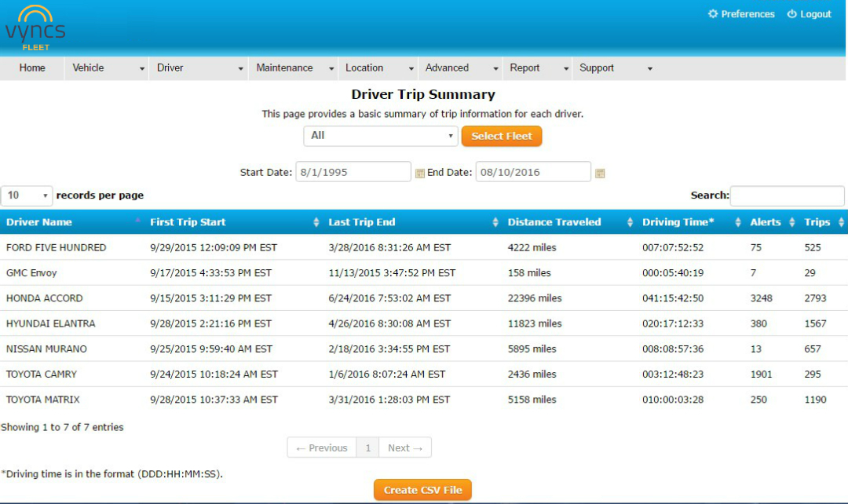Image resolution: width=848 pixels, height=504 pixels.
Task: Open the records per page dropdown
Action: pos(27,195)
